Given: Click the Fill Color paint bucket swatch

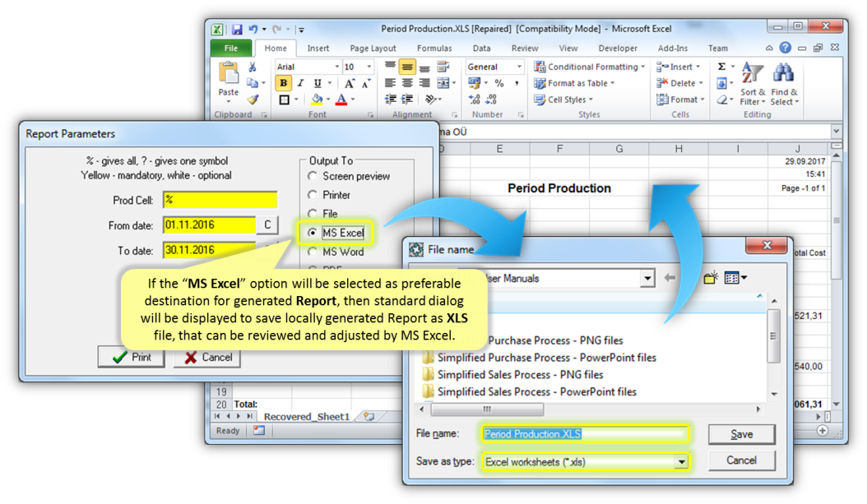Looking at the screenshot, I should (317, 100).
